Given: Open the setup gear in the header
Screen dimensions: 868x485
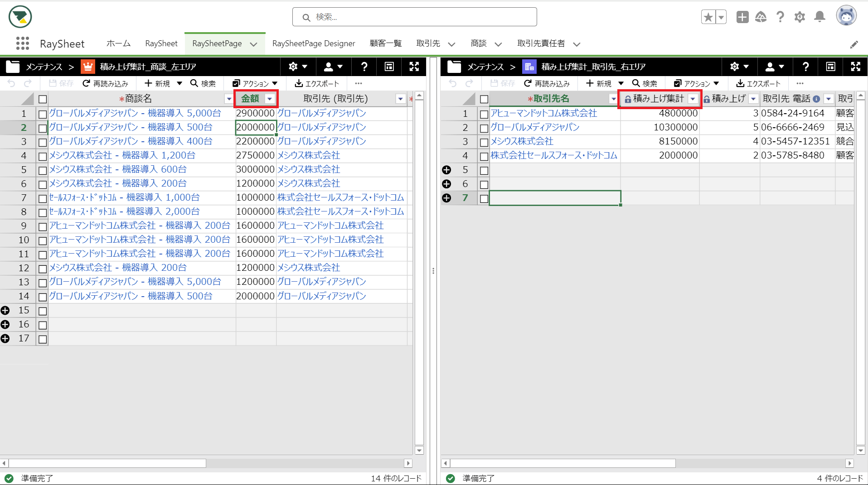Looking at the screenshot, I should [800, 17].
